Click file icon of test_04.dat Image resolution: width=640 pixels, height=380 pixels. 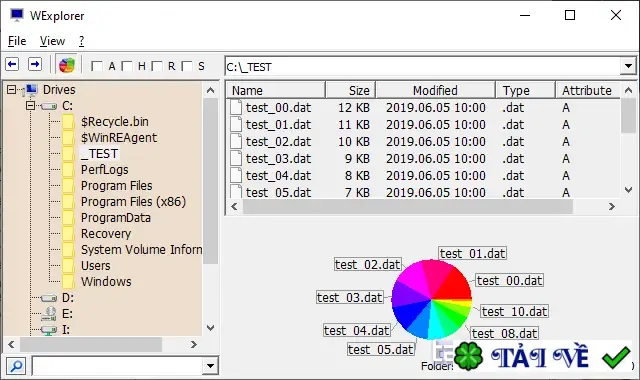tap(236, 176)
